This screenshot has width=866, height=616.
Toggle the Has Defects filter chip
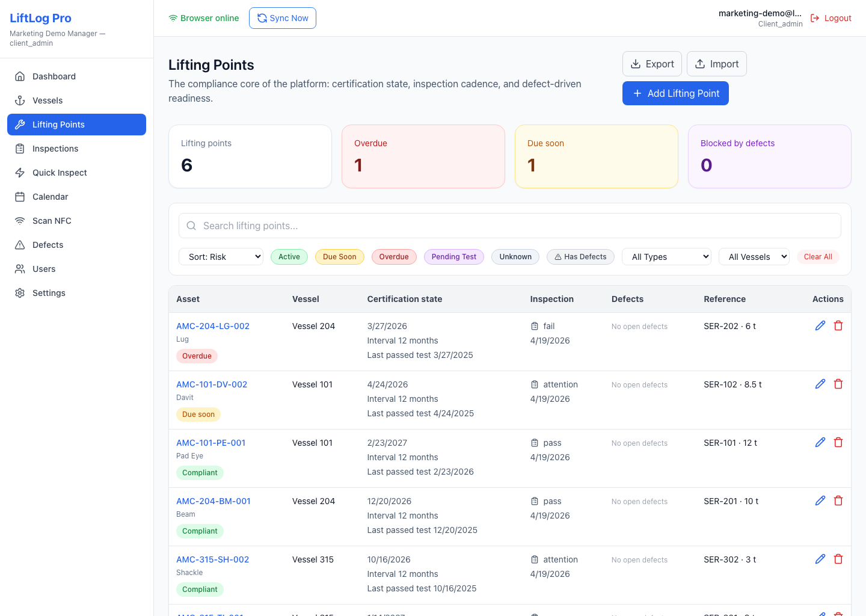(x=580, y=257)
